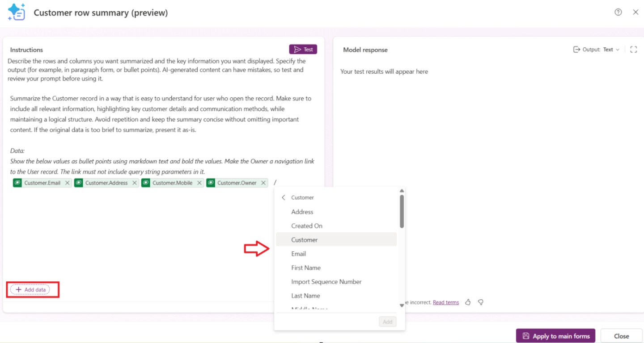644x343 pixels.
Task: Select First Name in the list
Action: point(306,268)
